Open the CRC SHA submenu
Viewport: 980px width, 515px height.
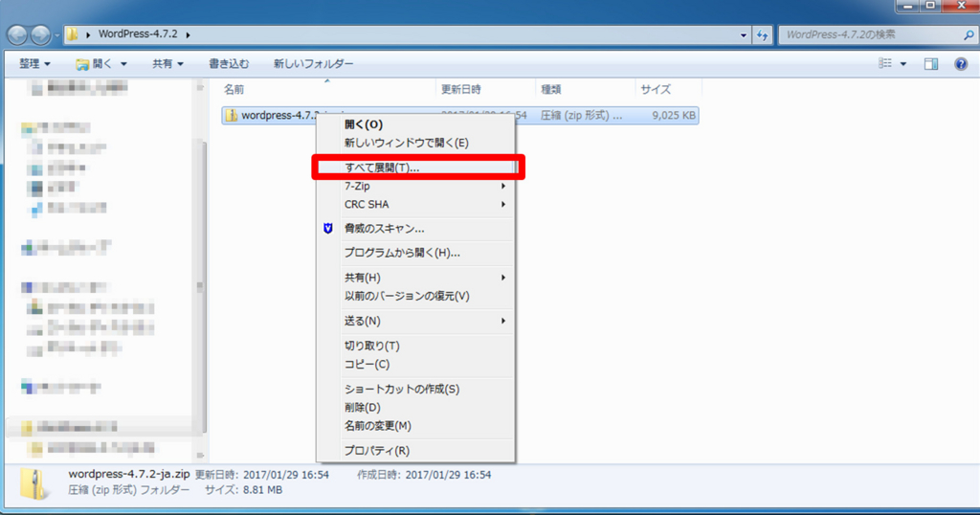click(x=415, y=205)
